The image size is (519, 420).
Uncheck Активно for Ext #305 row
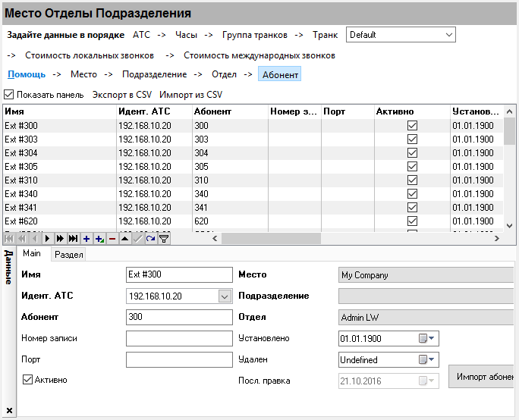coord(412,166)
